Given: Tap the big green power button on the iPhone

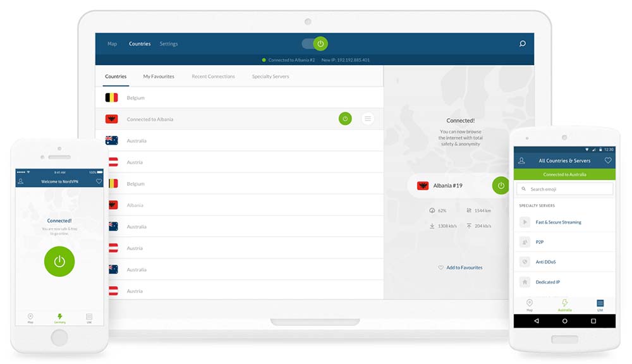Looking at the screenshot, I should [59, 261].
